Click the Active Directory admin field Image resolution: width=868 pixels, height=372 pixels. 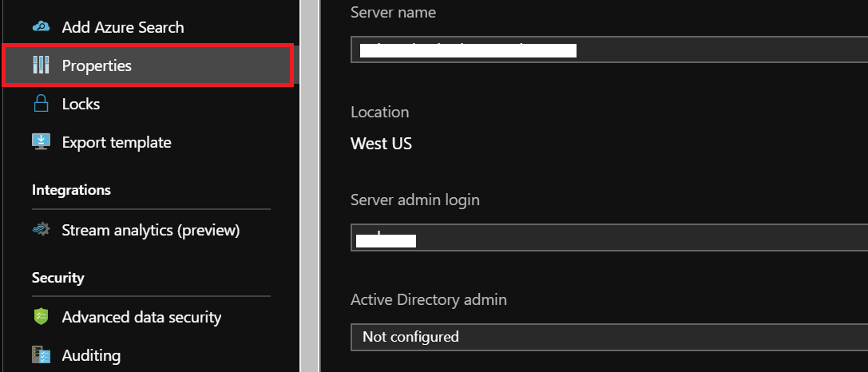coord(609,337)
